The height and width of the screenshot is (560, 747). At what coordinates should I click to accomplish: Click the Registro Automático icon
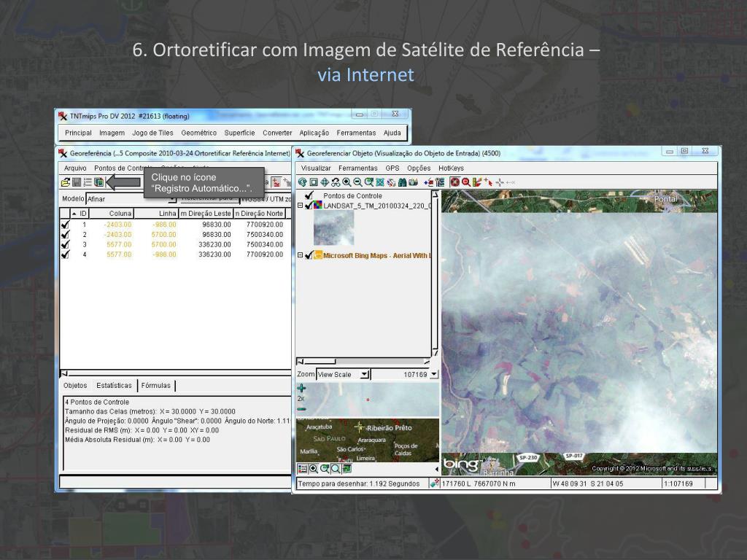pyautogui.click(x=99, y=182)
